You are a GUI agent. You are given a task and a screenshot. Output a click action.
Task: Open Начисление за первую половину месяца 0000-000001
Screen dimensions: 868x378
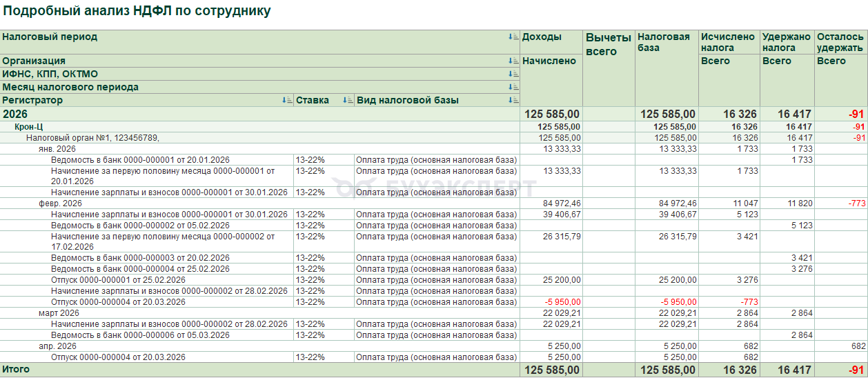(163, 176)
